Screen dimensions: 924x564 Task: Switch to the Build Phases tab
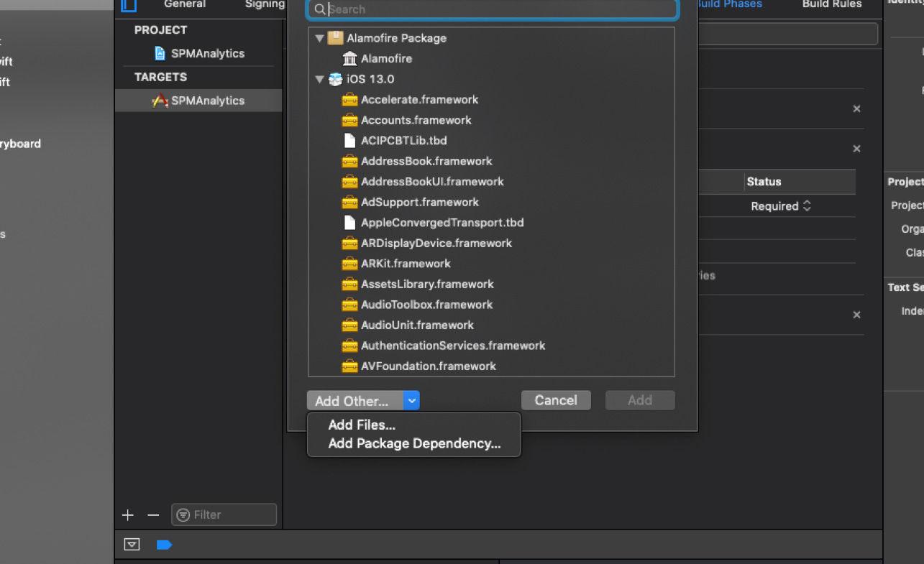click(x=728, y=4)
